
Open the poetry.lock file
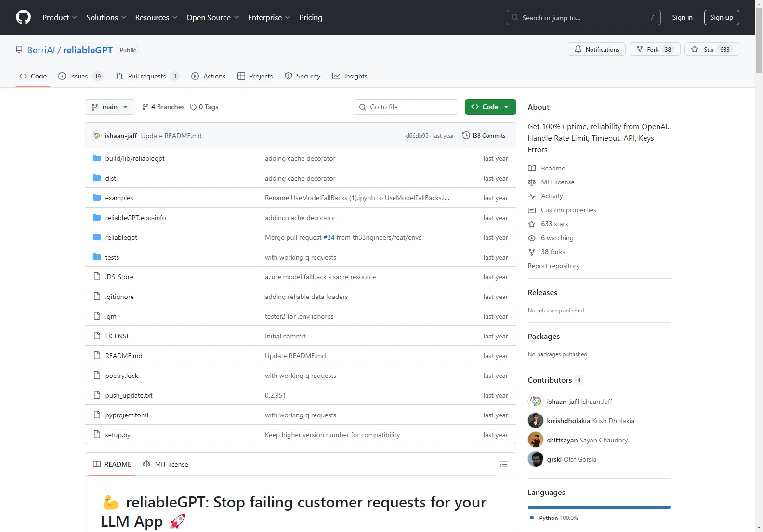[121, 376]
